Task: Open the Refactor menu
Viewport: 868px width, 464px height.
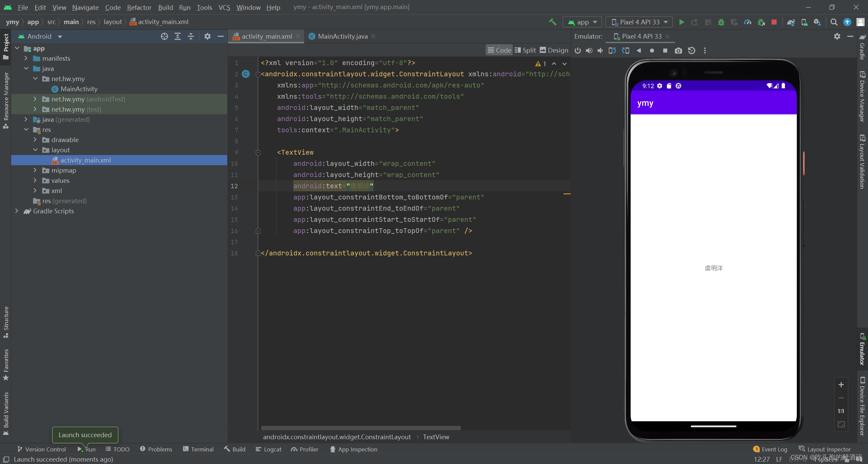Action: click(139, 7)
